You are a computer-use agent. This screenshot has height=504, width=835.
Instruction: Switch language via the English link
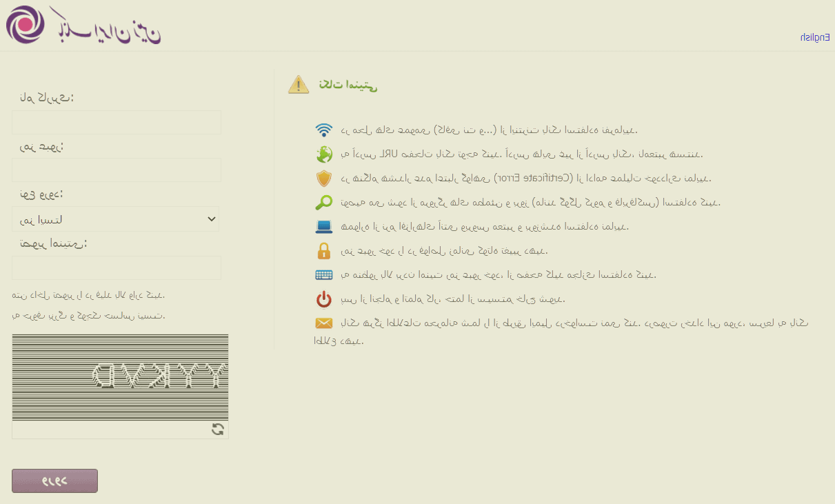click(814, 37)
